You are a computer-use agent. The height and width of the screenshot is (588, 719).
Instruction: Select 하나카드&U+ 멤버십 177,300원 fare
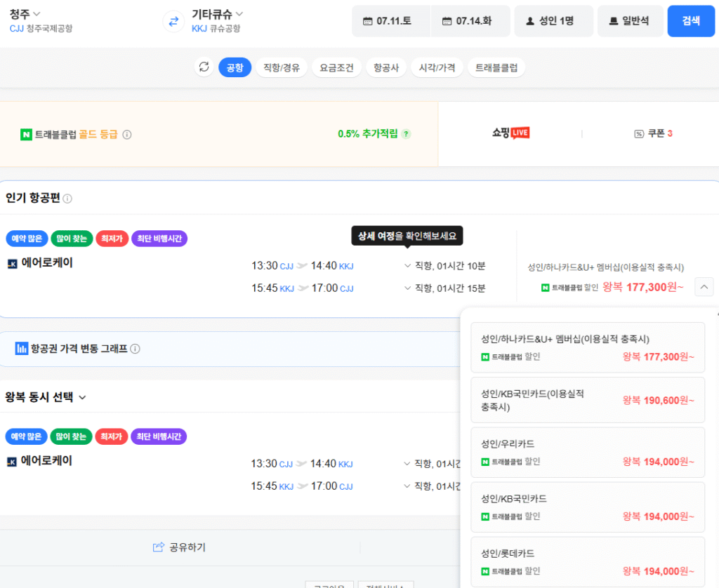(x=588, y=347)
